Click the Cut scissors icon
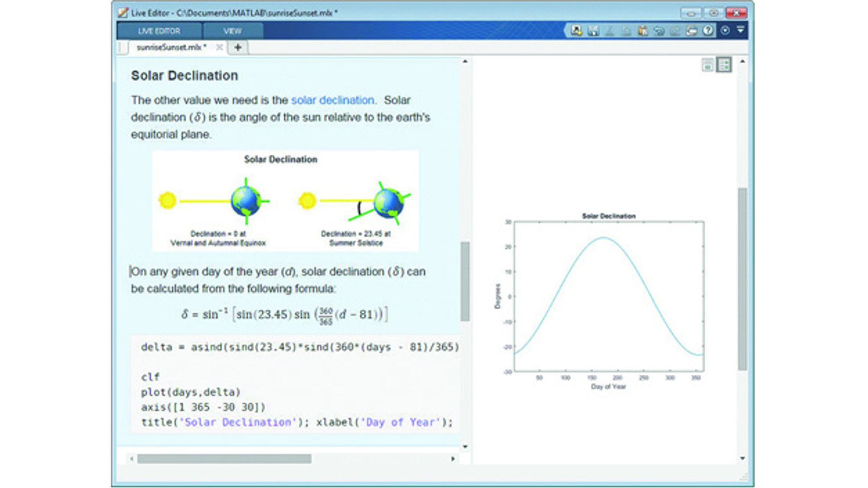The width and height of the screenshot is (868, 488). [610, 30]
